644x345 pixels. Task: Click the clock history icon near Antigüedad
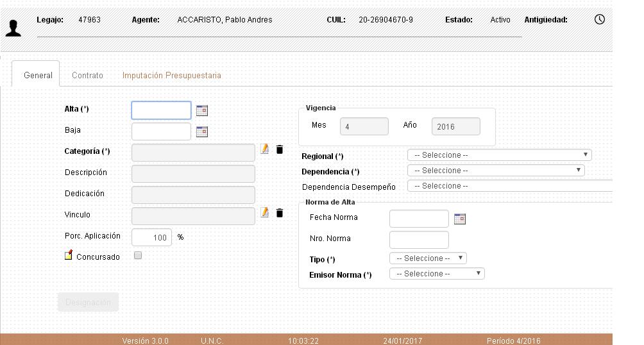point(600,19)
